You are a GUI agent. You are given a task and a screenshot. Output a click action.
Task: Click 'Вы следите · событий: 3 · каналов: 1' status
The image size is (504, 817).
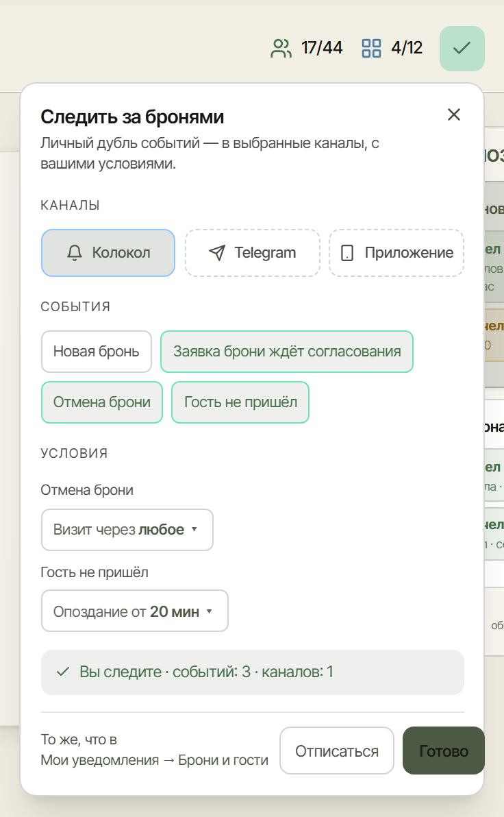point(253,672)
